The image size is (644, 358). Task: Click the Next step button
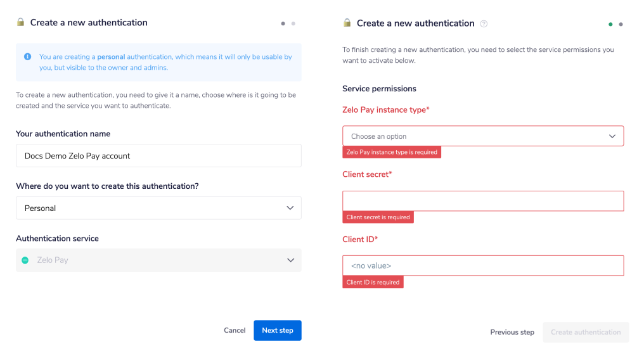pyautogui.click(x=278, y=330)
